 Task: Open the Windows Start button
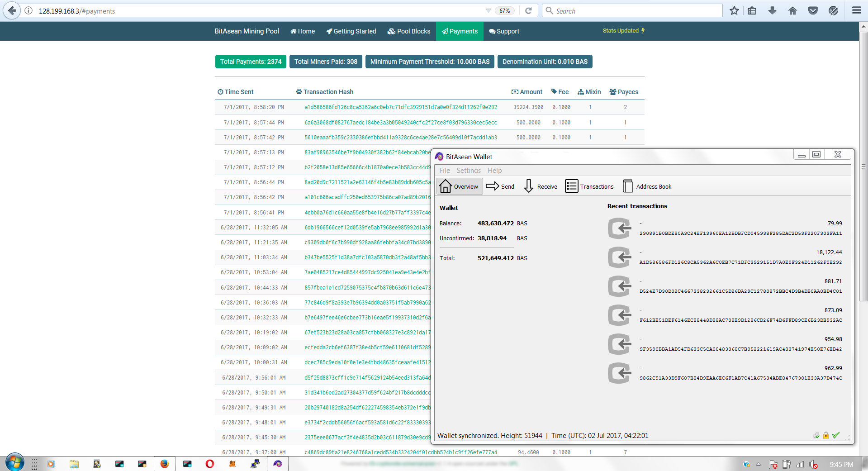click(x=14, y=463)
